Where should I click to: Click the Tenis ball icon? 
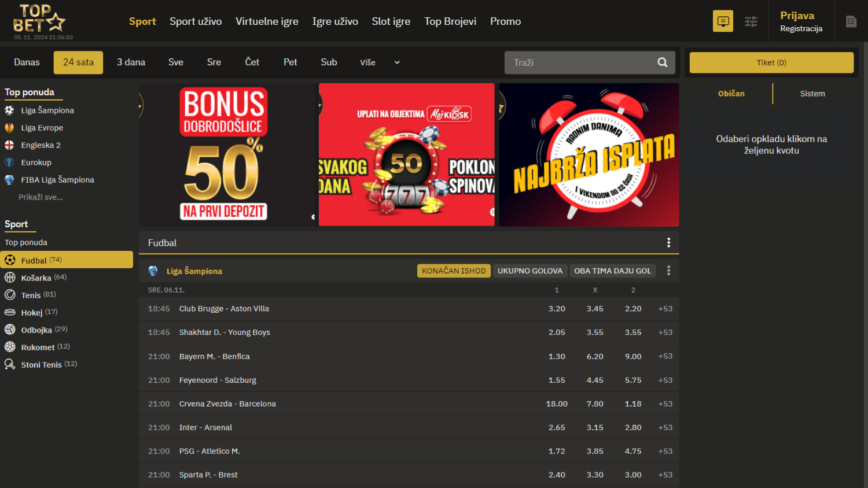(x=10, y=295)
